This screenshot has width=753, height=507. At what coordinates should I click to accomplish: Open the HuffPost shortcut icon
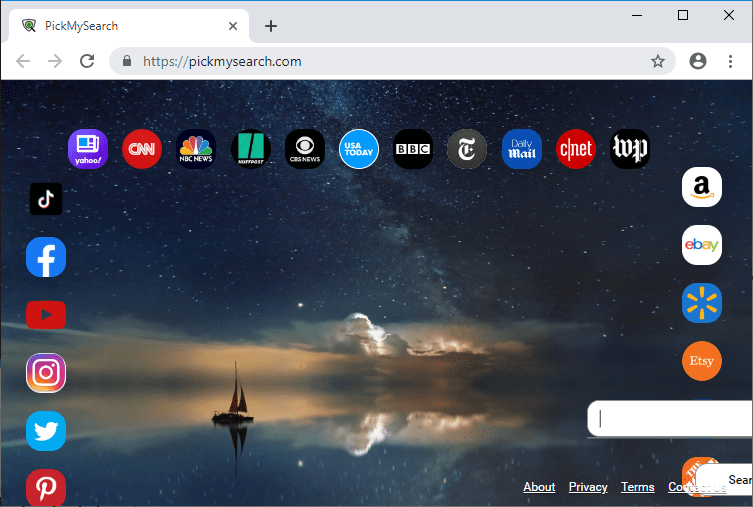coord(251,149)
